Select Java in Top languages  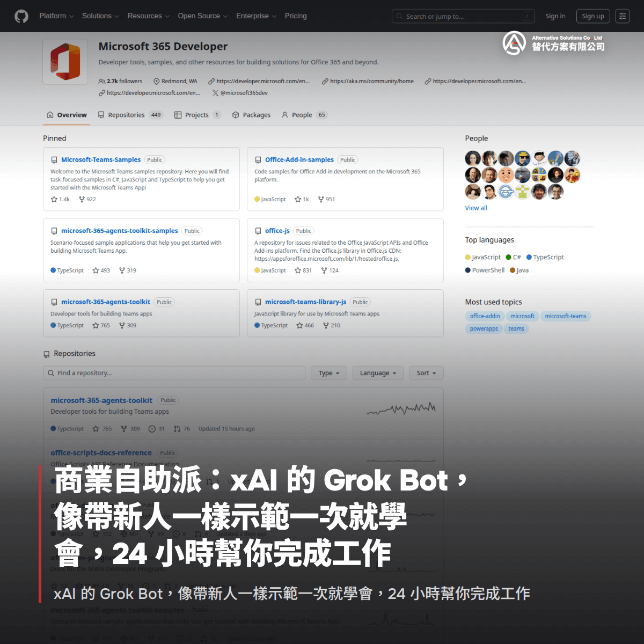pos(519,270)
